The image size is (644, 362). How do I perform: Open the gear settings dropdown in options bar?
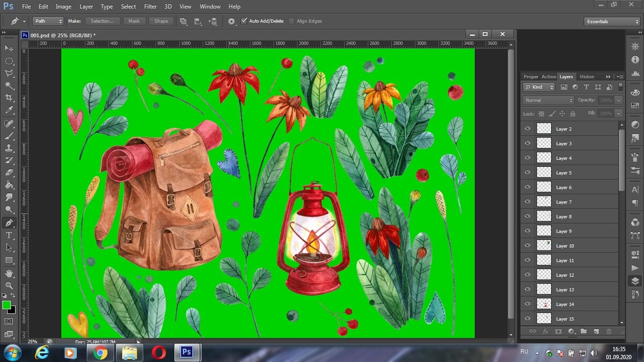coord(232,21)
